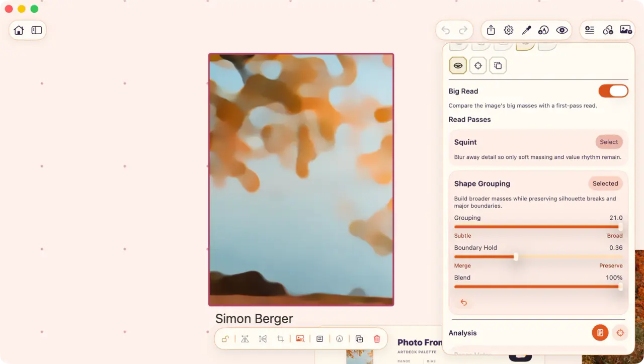Screen dimensions: 644x364
Task: Click the Read Passes heading
Action: click(x=469, y=119)
